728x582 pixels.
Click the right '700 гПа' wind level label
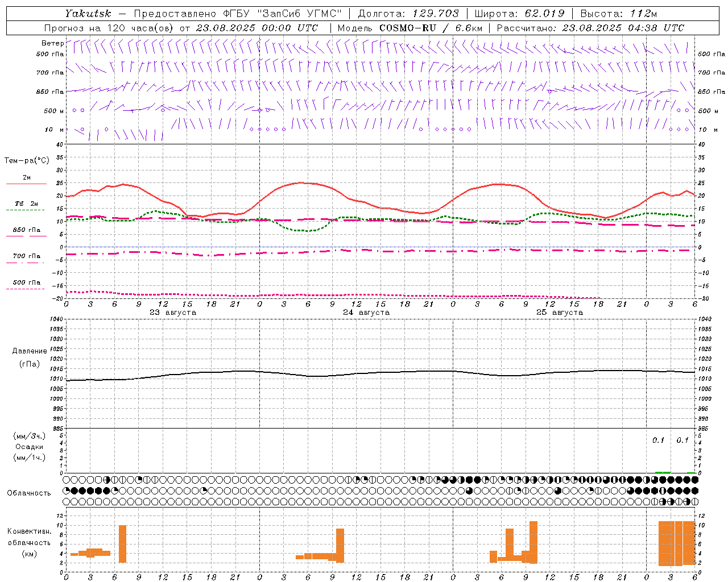tap(712, 73)
